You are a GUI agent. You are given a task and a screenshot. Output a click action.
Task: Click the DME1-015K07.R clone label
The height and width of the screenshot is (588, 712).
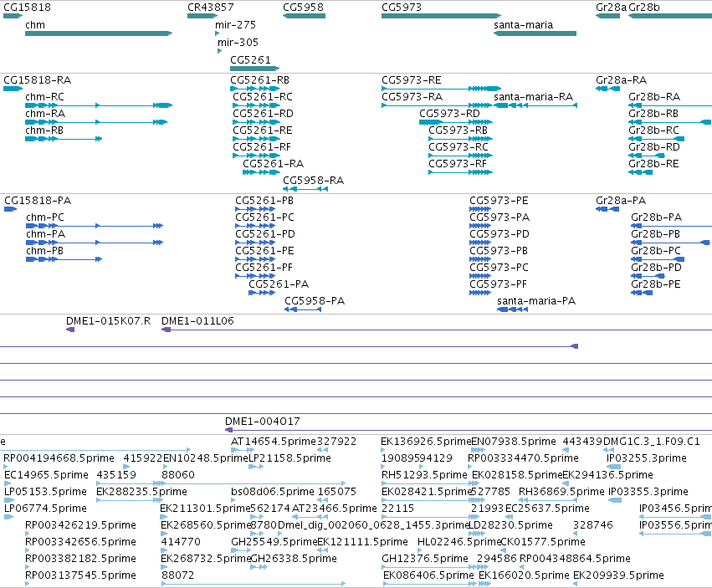(x=108, y=321)
